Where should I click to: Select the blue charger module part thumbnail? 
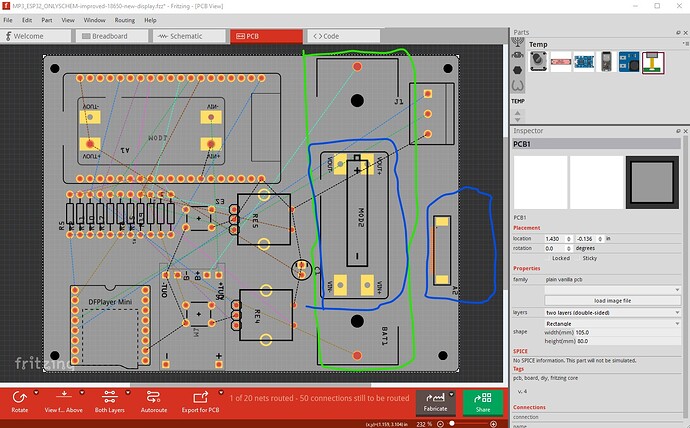pyautogui.click(x=584, y=62)
